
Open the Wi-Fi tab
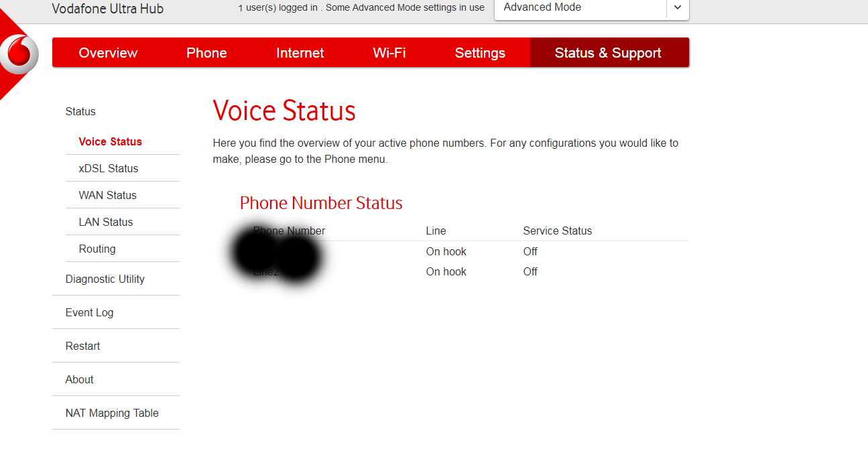pos(389,53)
